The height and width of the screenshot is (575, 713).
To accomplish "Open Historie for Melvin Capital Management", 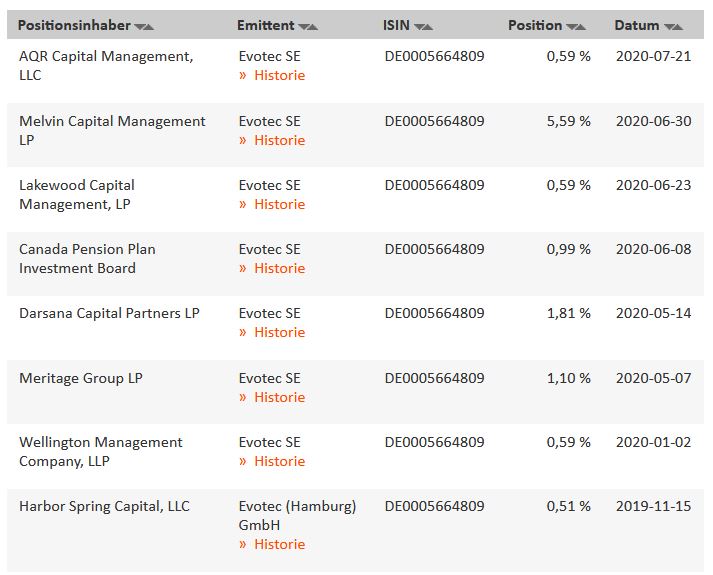I will coord(278,141).
